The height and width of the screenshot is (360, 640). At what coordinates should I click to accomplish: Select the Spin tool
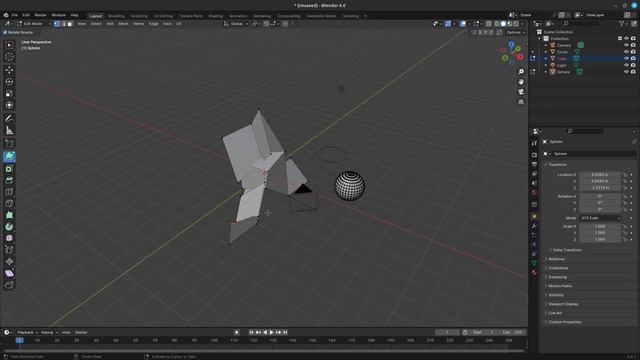click(x=9, y=227)
